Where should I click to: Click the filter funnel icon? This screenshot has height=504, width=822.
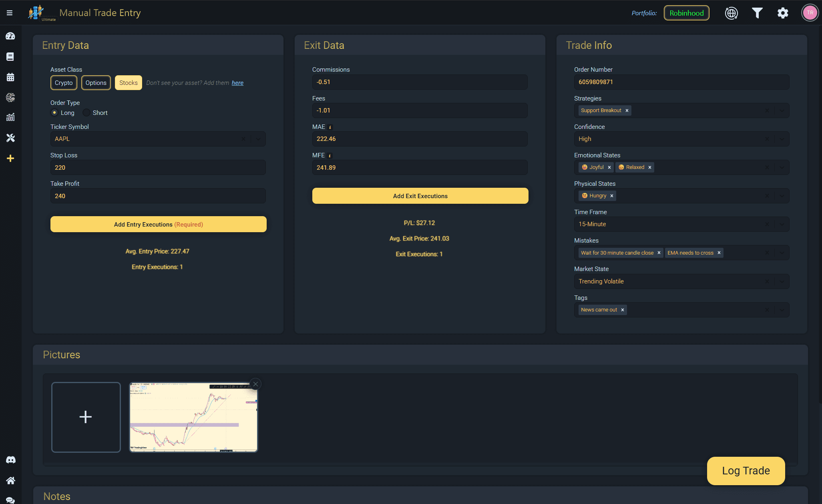point(757,13)
